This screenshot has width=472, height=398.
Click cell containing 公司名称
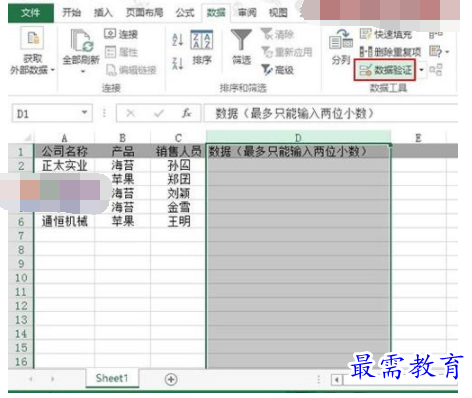tap(64, 152)
